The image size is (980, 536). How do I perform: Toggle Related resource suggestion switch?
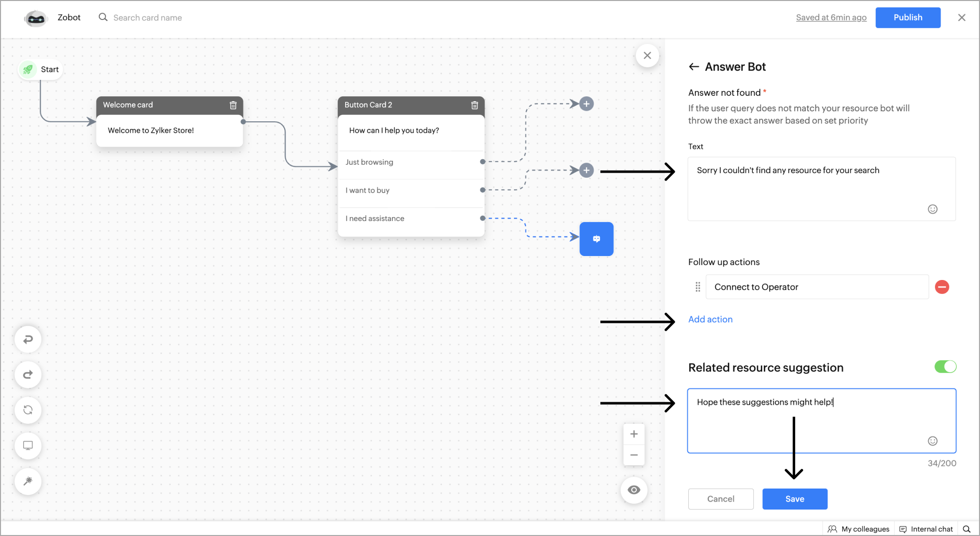(x=945, y=367)
